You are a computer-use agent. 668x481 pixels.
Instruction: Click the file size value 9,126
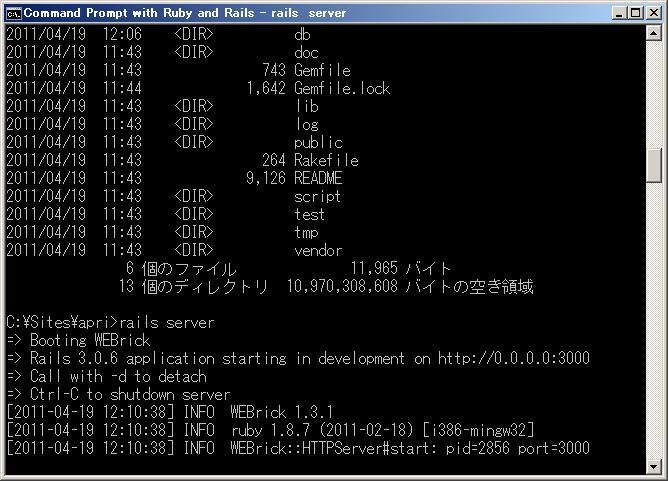[x=266, y=178]
